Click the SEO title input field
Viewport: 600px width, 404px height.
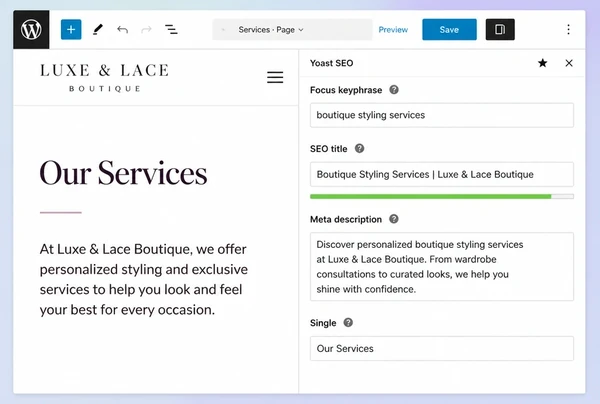[442, 174]
